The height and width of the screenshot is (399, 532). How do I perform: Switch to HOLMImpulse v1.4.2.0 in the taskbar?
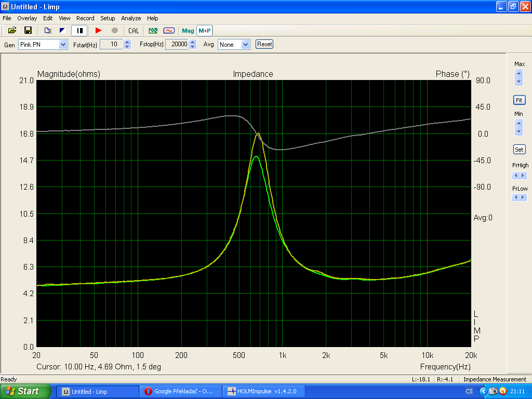[x=264, y=392]
